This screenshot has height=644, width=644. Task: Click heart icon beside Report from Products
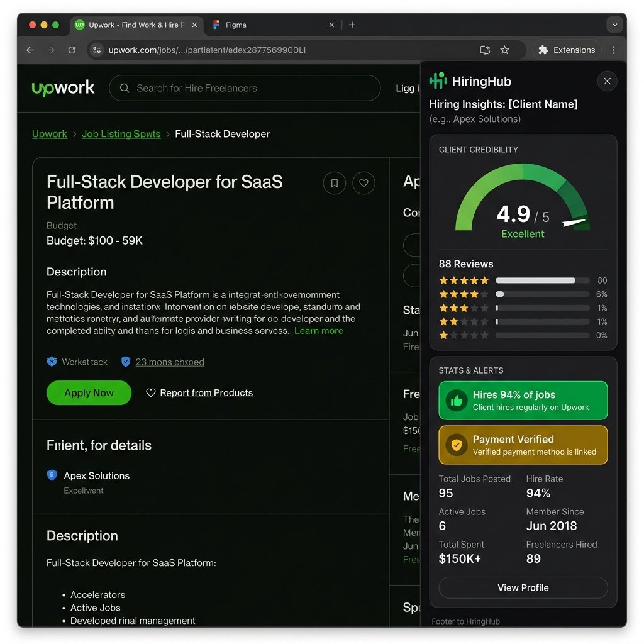pyautogui.click(x=151, y=392)
